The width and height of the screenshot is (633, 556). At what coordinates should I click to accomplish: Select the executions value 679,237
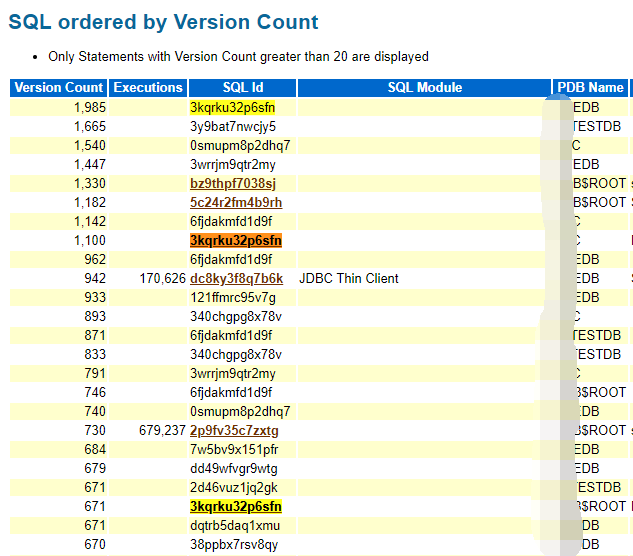163,430
